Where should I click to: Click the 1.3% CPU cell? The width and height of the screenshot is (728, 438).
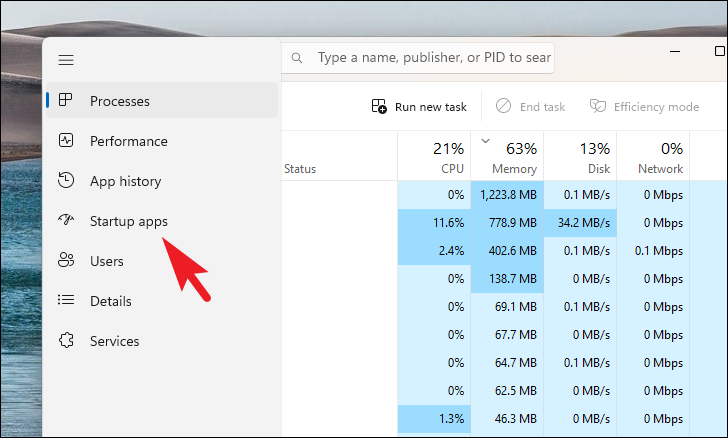434,418
